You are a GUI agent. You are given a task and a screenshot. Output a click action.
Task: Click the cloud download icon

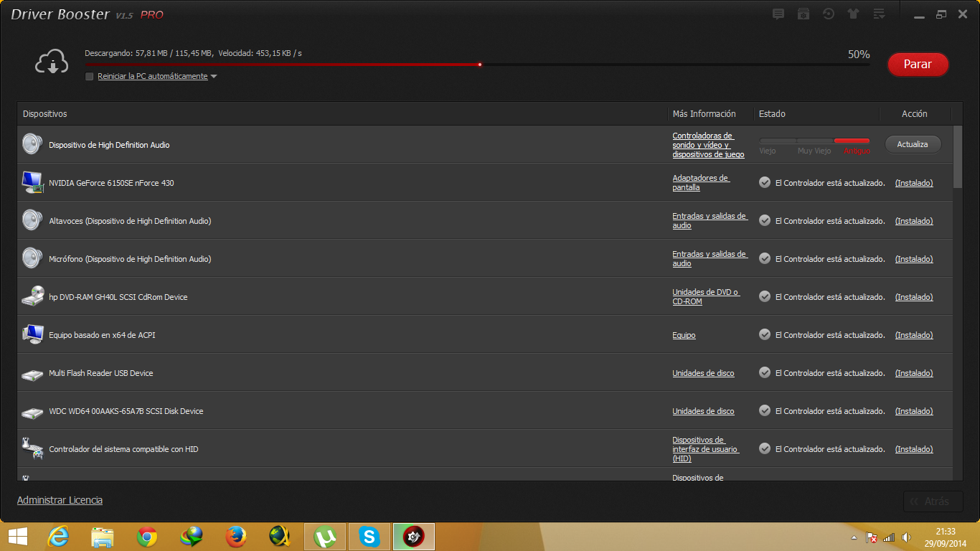pos(52,63)
